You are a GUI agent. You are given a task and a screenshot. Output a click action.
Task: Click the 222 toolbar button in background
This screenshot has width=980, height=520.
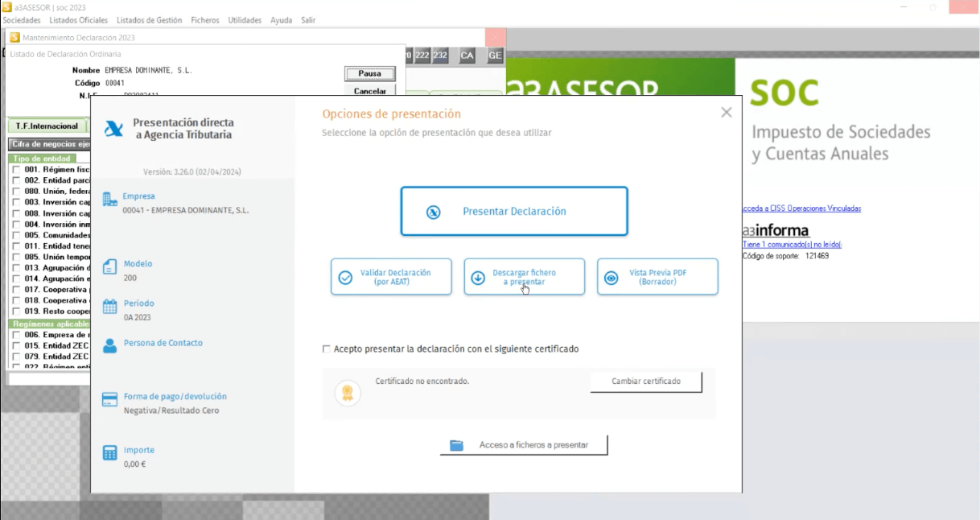[422, 56]
